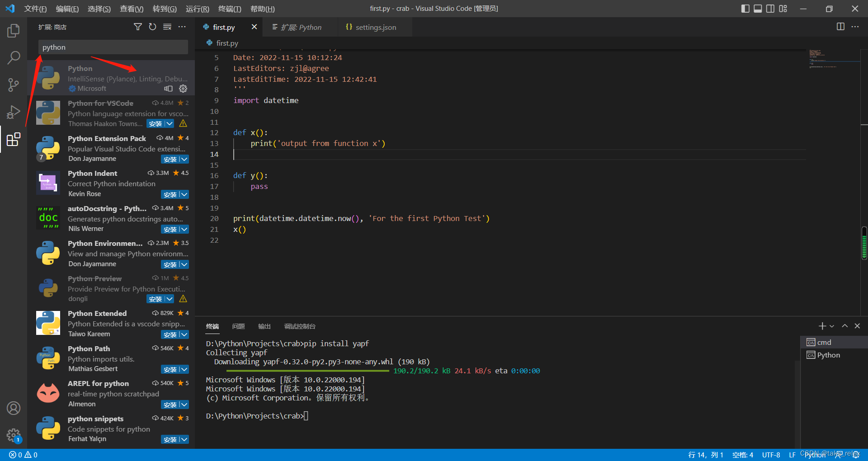Toggle primary side bar visibility
868x461 pixels.
click(x=745, y=9)
